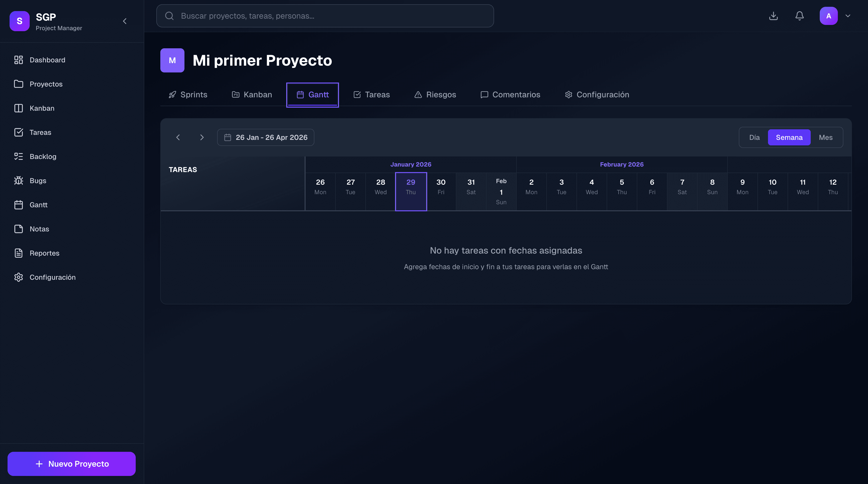This screenshot has width=868, height=484.
Task: Open sidebar Configuración gear item
Action: point(52,277)
